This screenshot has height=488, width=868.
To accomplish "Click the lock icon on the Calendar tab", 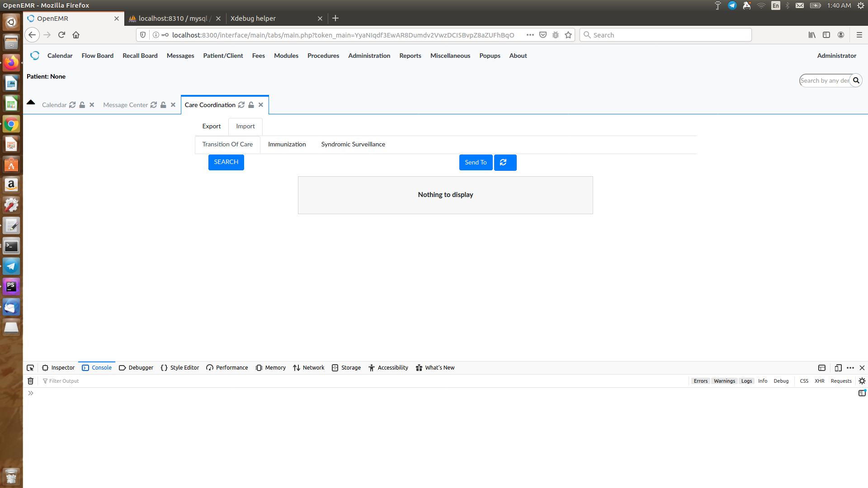I will click(x=82, y=105).
